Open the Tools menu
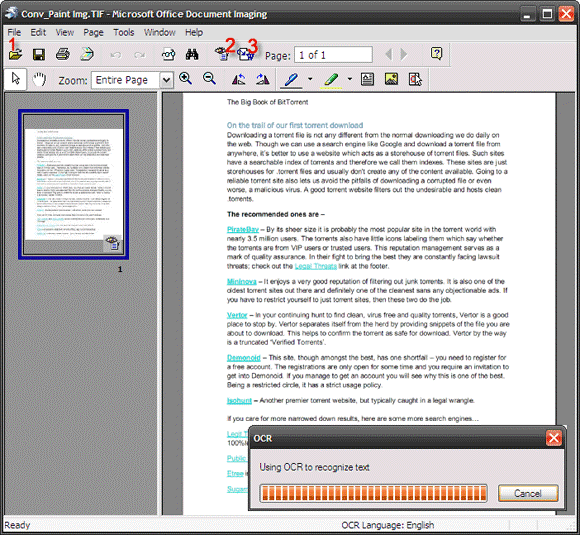This screenshot has width=580, height=535. pos(124,33)
